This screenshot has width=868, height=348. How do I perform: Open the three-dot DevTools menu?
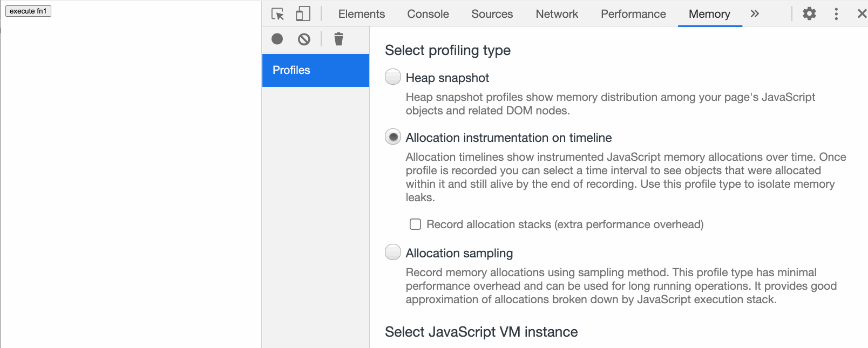(836, 14)
